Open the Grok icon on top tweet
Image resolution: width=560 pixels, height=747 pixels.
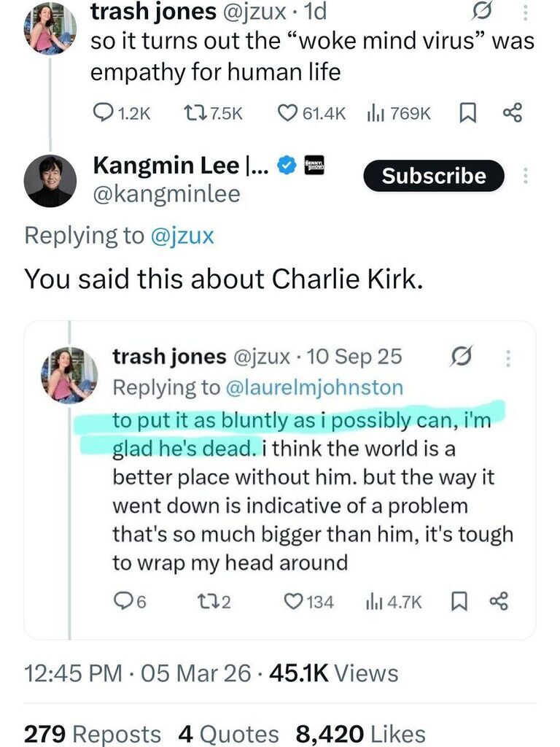pyautogui.click(x=481, y=12)
